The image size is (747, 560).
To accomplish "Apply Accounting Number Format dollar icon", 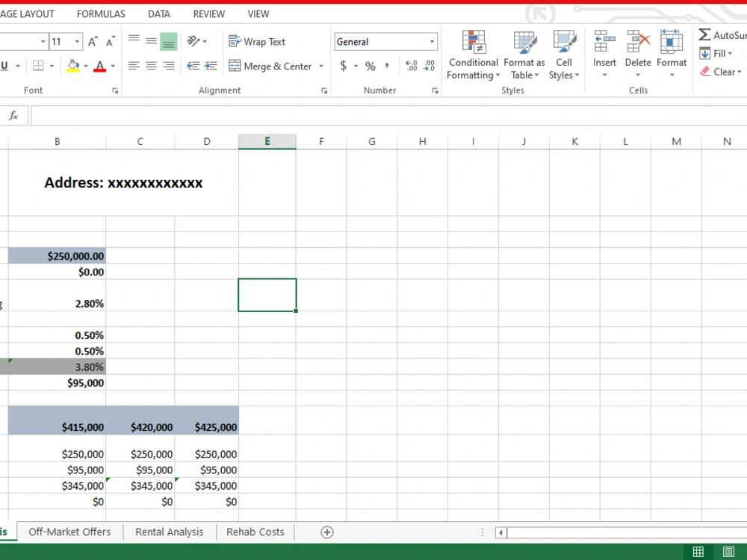I will [x=344, y=66].
